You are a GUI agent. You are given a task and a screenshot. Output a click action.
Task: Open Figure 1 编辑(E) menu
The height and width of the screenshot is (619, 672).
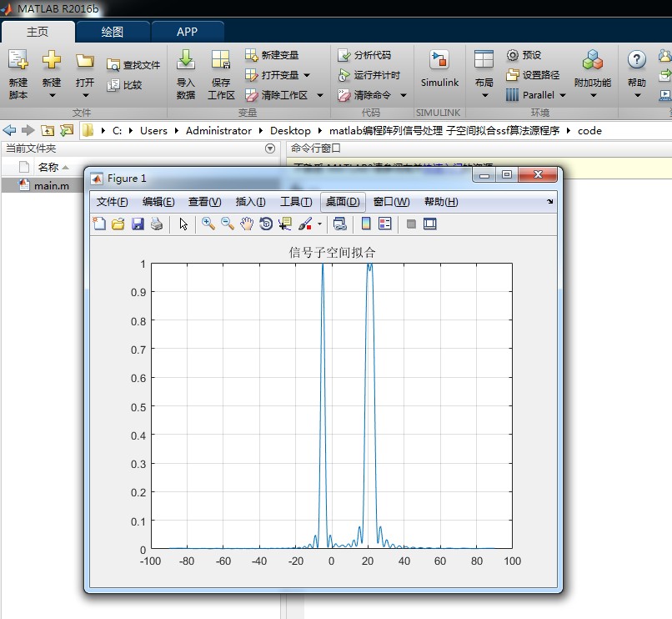[x=158, y=202]
